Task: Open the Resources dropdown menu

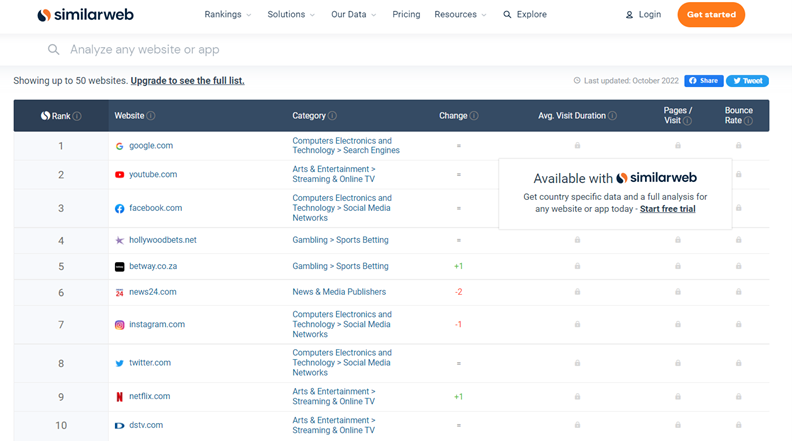Action: 460,15
